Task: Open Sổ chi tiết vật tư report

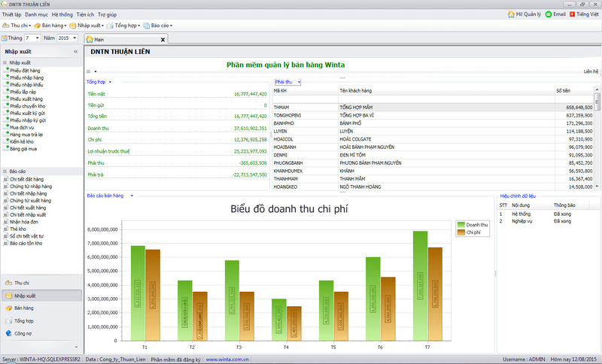Action: (26, 236)
